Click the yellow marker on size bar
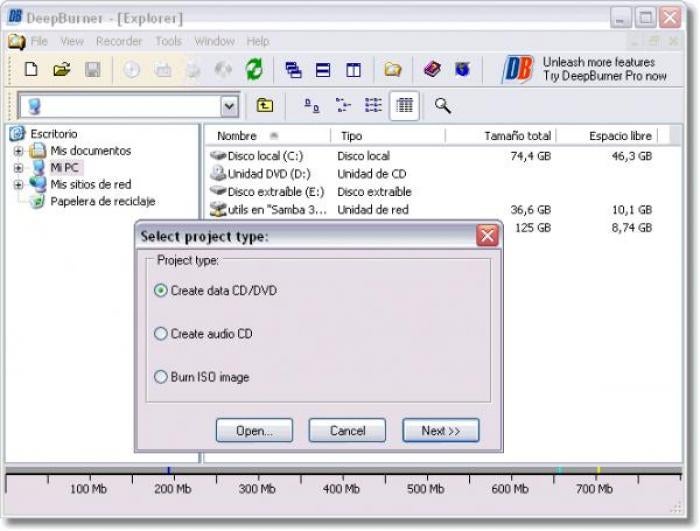The image size is (700, 531). pos(598,470)
